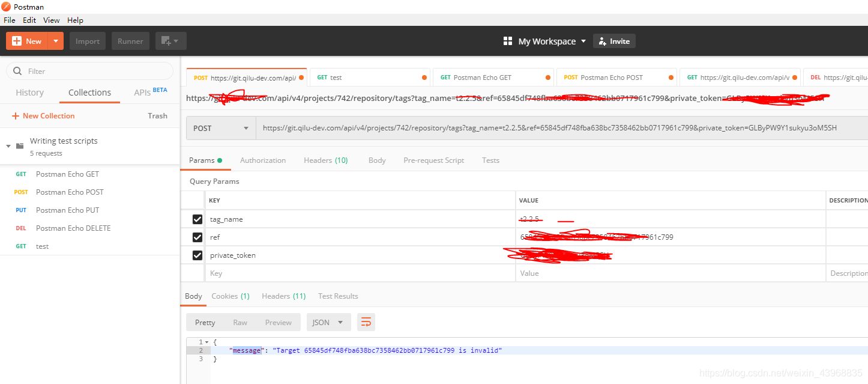The height and width of the screenshot is (384, 868).
Task: Click the empty Value input field
Action: click(671, 273)
